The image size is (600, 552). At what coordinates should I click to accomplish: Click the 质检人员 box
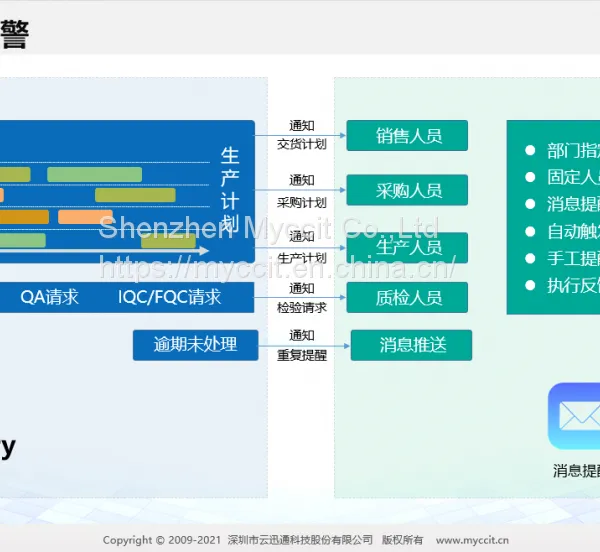coord(407,298)
